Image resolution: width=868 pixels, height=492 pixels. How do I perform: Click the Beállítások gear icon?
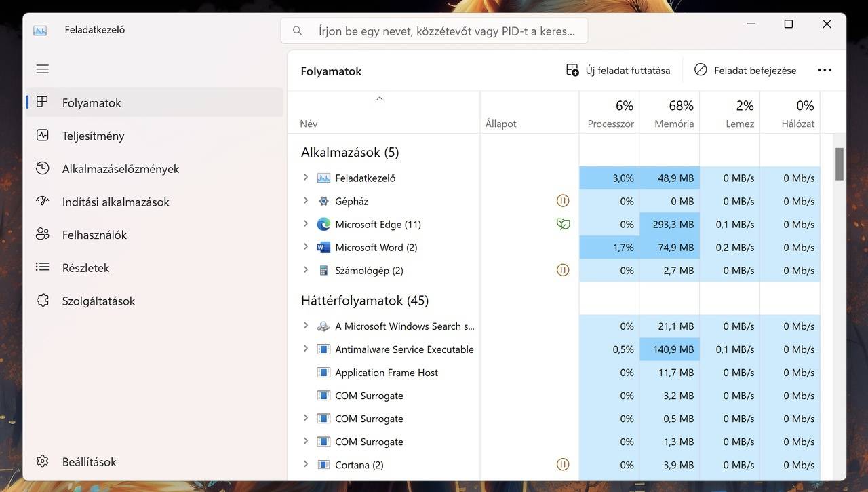click(x=42, y=461)
